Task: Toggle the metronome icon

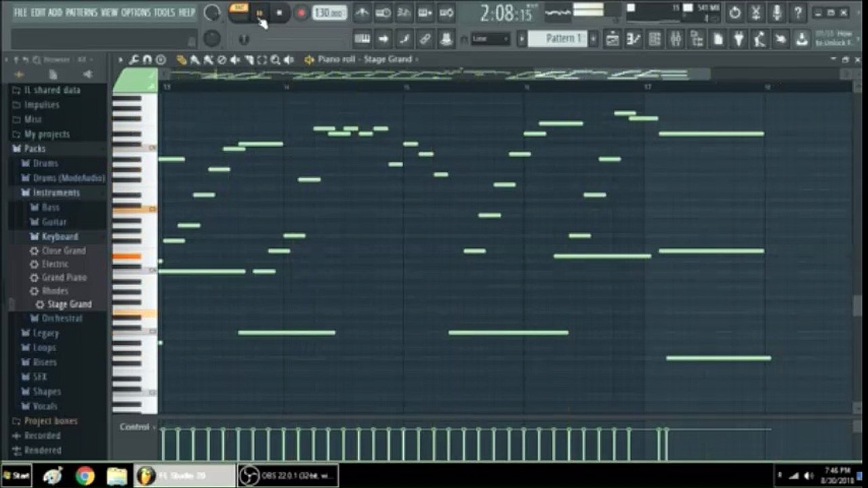Action: [363, 13]
